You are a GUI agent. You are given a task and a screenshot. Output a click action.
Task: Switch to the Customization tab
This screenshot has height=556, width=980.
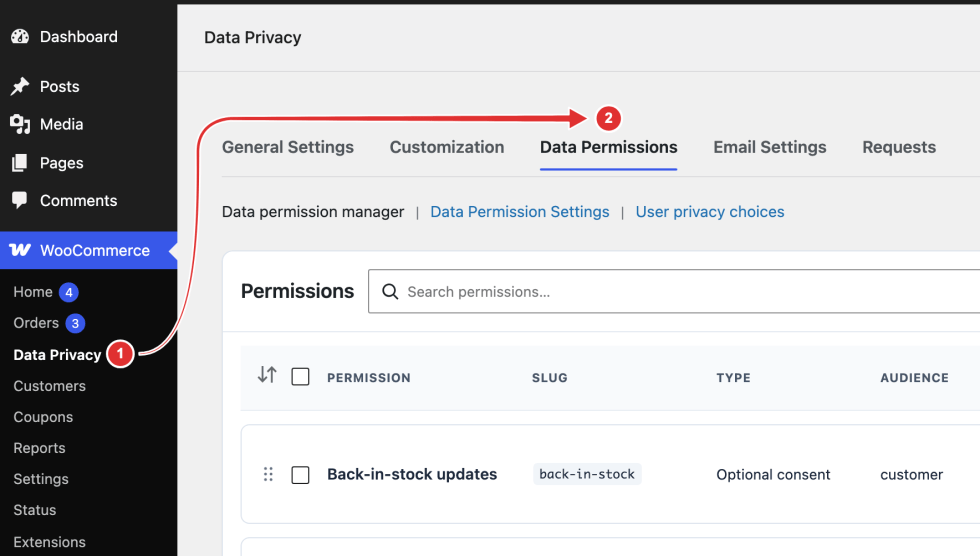click(447, 147)
